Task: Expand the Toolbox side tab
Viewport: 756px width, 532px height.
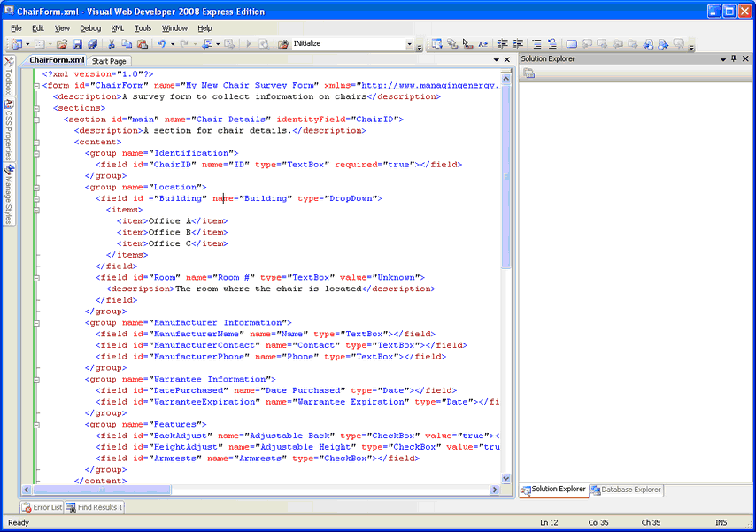Action: coord(9,74)
